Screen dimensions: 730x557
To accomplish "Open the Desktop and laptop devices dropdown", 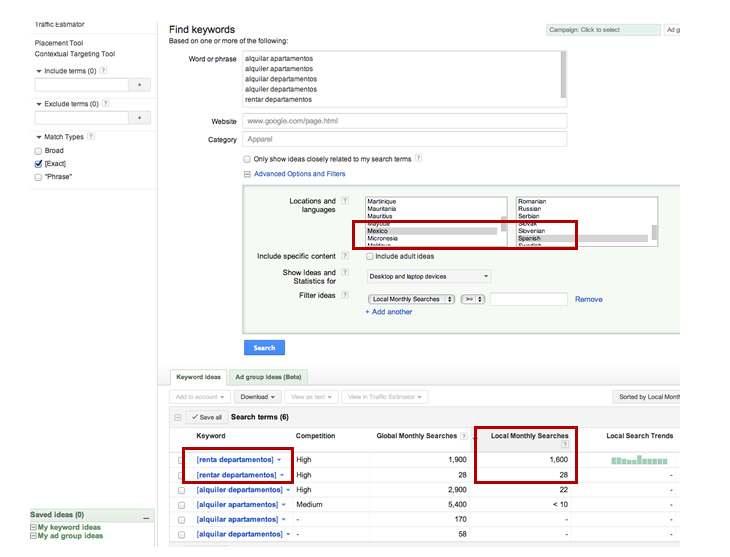I will coord(429,276).
